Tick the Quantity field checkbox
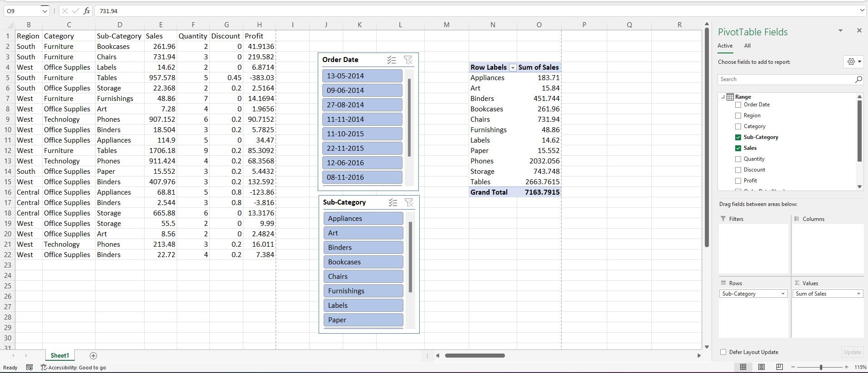868x373 pixels. coord(738,159)
